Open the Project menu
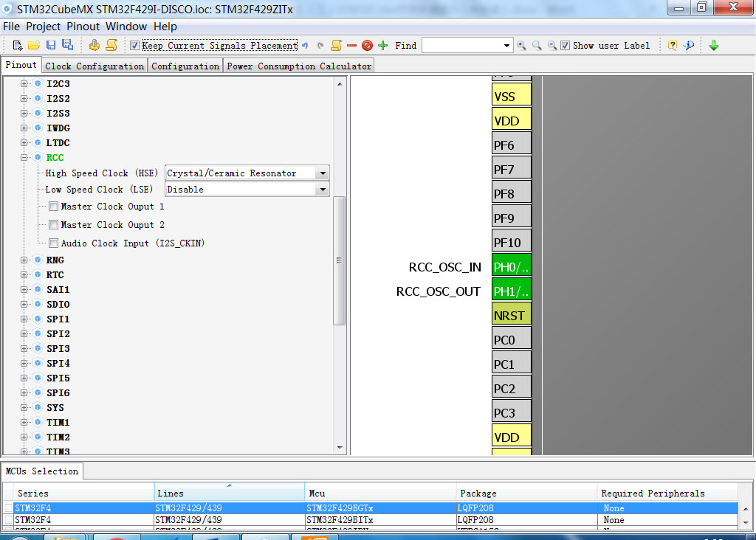Image resolution: width=756 pixels, height=540 pixels. tap(44, 27)
